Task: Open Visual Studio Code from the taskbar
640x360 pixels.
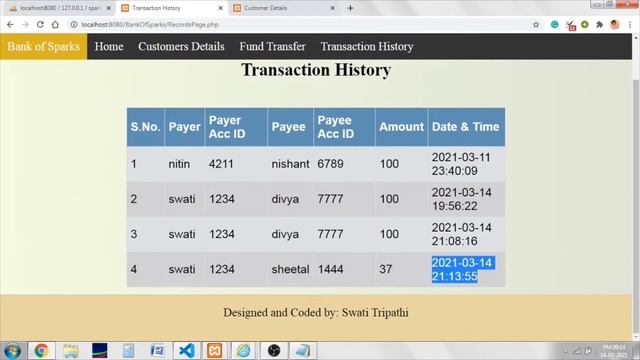Action: 187,351
